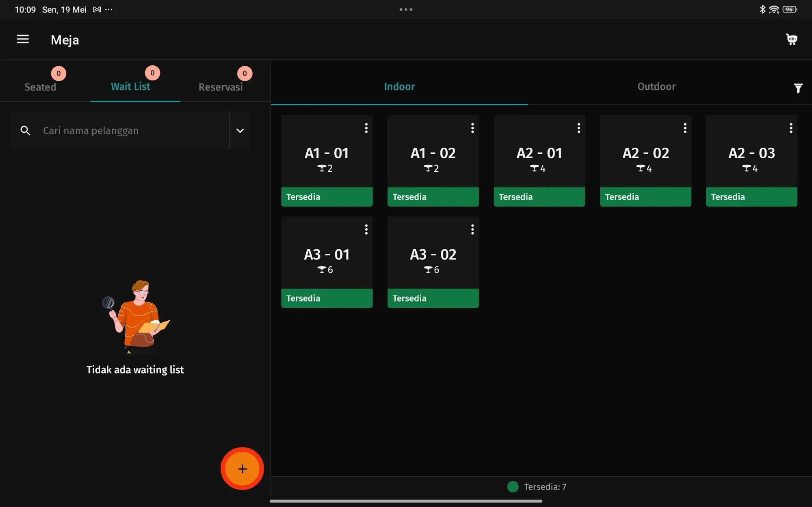Click the Meja page title
The width and height of the screenshot is (812, 507).
[x=65, y=40]
